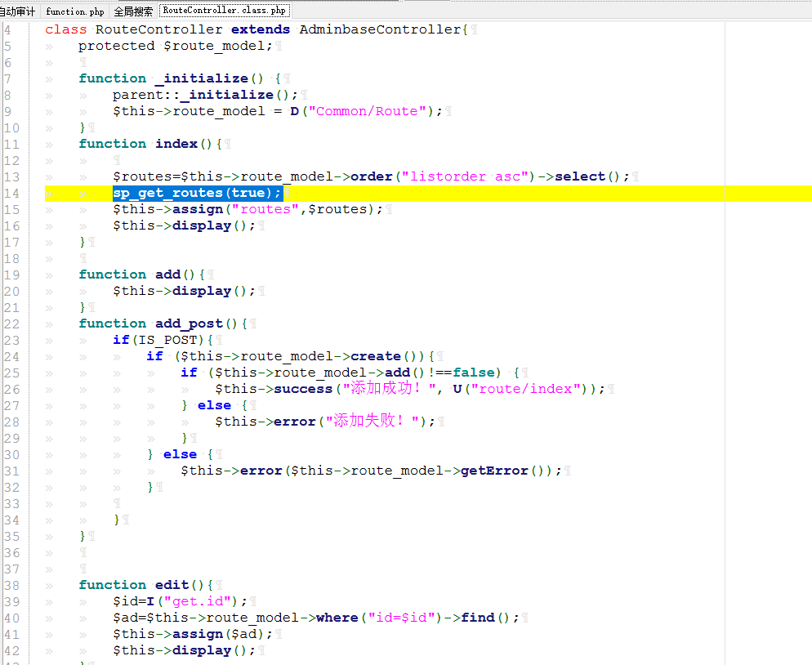The width and height of the screenshot is (812, 665).
Task: Switch to the 自动审计 tab
Action: (18, 11)
